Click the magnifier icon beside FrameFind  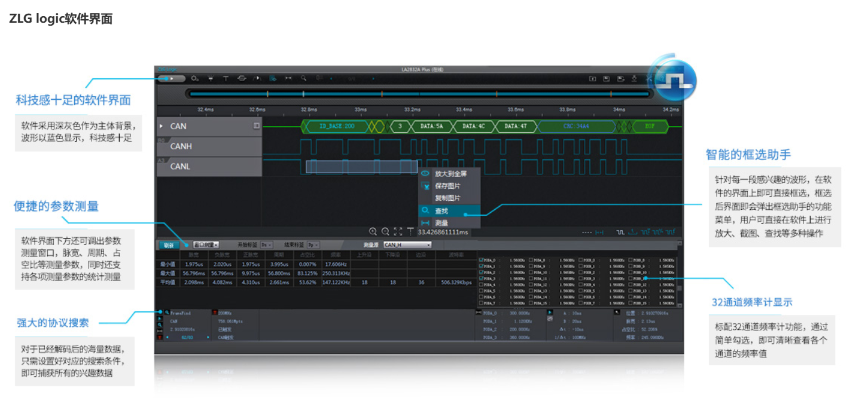click(167, 312)
